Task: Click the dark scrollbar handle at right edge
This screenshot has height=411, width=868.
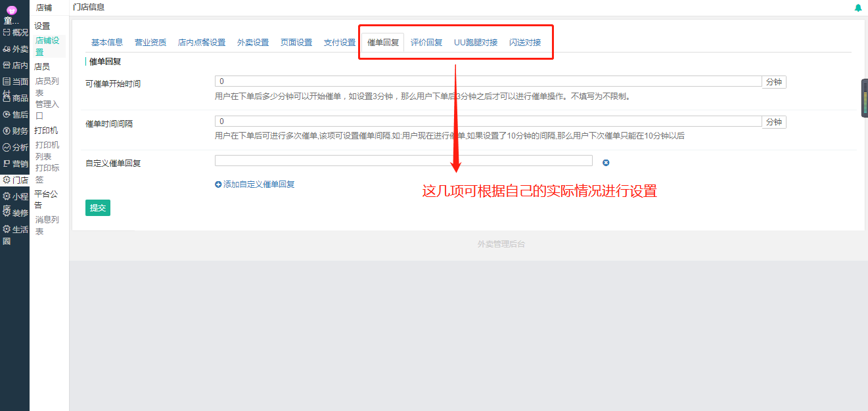Action: (865, 98)
